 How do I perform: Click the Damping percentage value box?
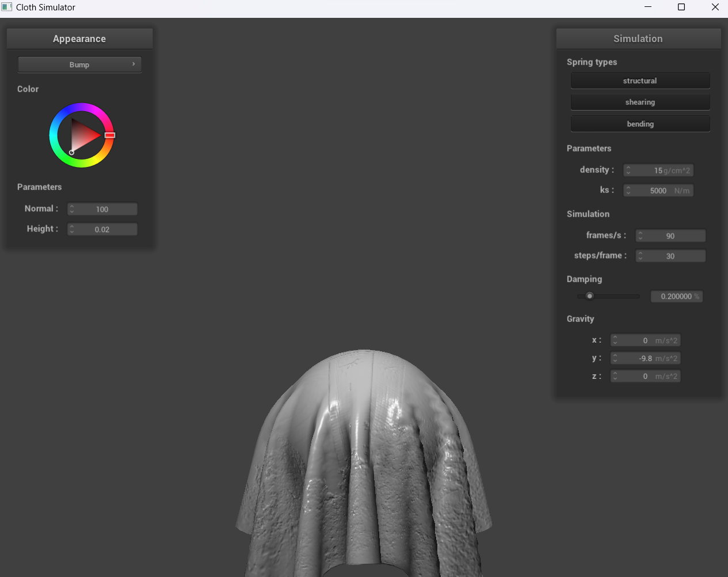point(677,296)
